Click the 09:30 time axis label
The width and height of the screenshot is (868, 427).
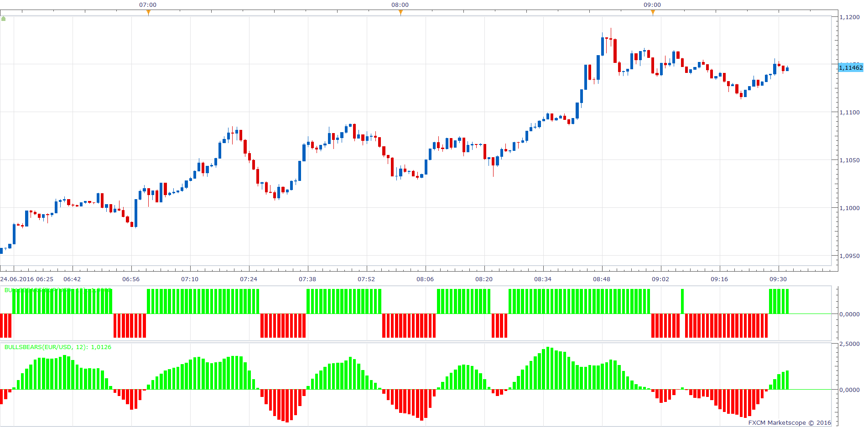[x=778, y=279]
